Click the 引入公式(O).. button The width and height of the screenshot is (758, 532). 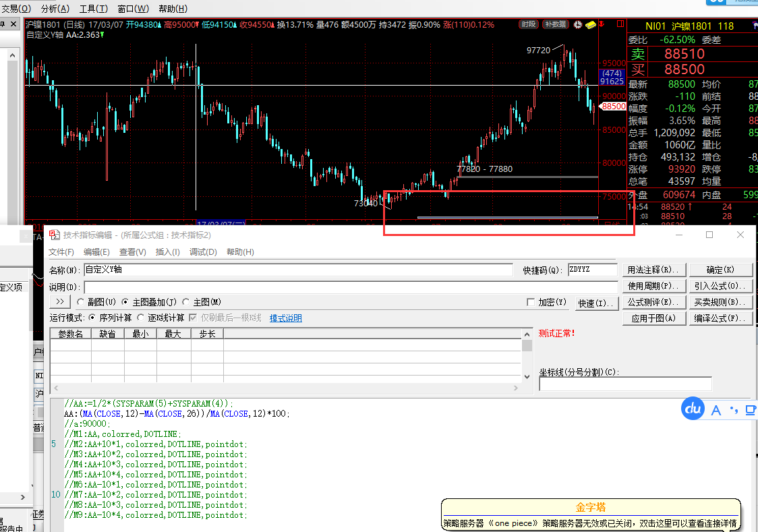720,286
